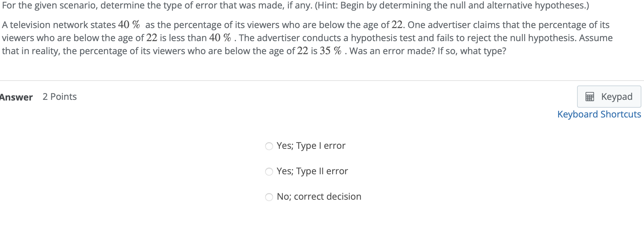Viewport: 644px width, 248px height.
Task: Click the empty radio circle beside Type I error
Action: 269,147
